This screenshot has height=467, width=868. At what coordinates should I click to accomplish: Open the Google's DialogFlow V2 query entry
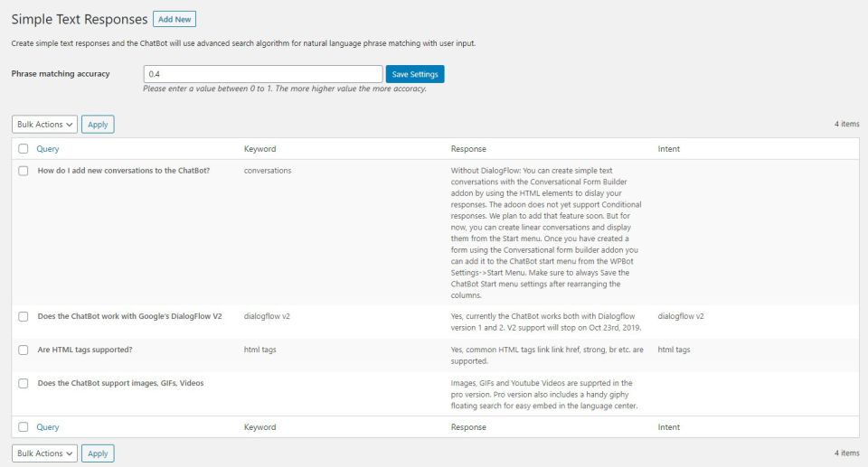click(129, 317)
